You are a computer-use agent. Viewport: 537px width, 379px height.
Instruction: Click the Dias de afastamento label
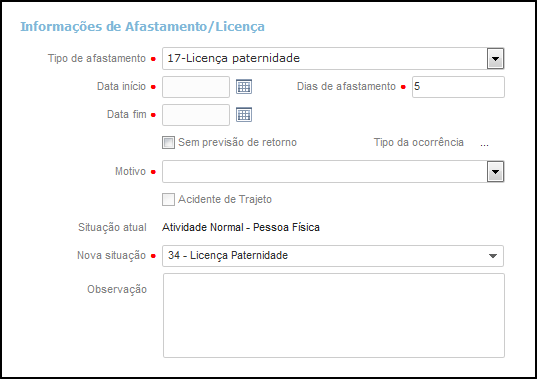346,86
